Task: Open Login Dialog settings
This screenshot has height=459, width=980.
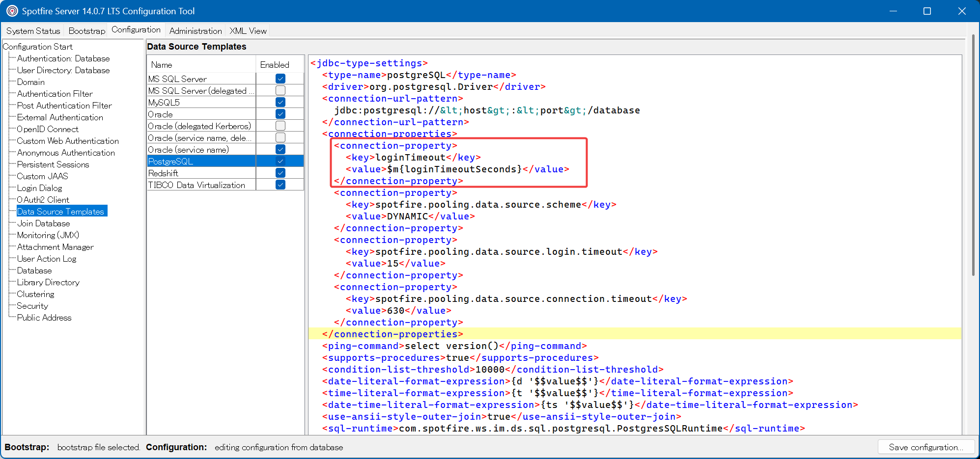Action: point(39,188)
